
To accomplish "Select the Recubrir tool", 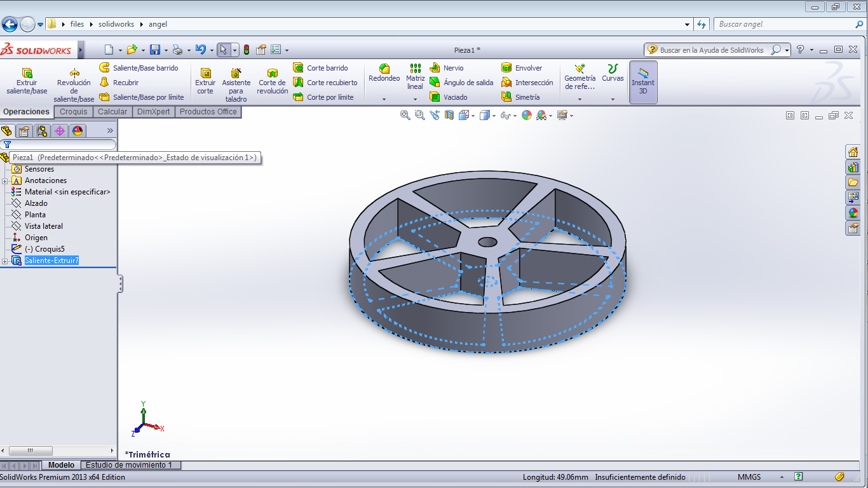I will (x=119, y=82).
